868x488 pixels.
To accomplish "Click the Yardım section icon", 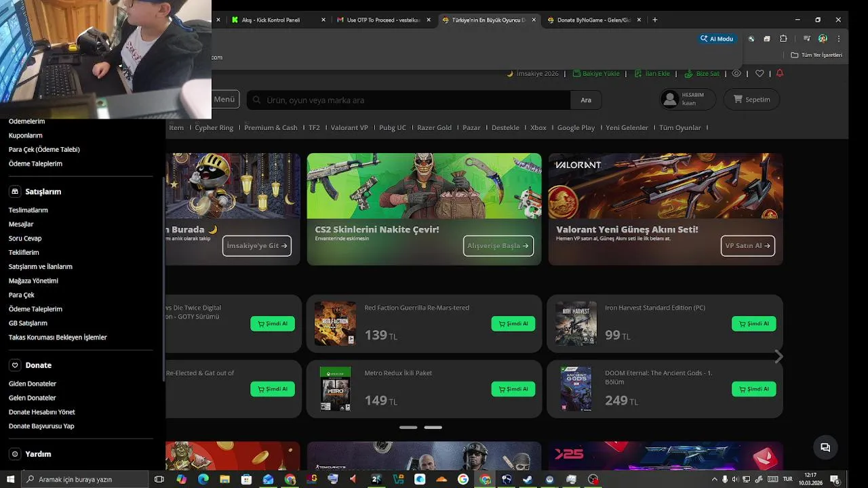I will [15, 454].
